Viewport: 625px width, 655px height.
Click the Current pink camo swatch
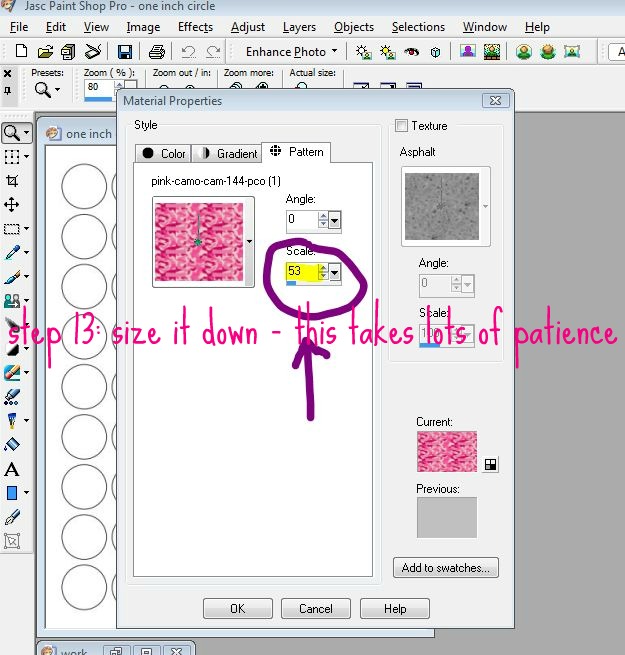point(447,452)
